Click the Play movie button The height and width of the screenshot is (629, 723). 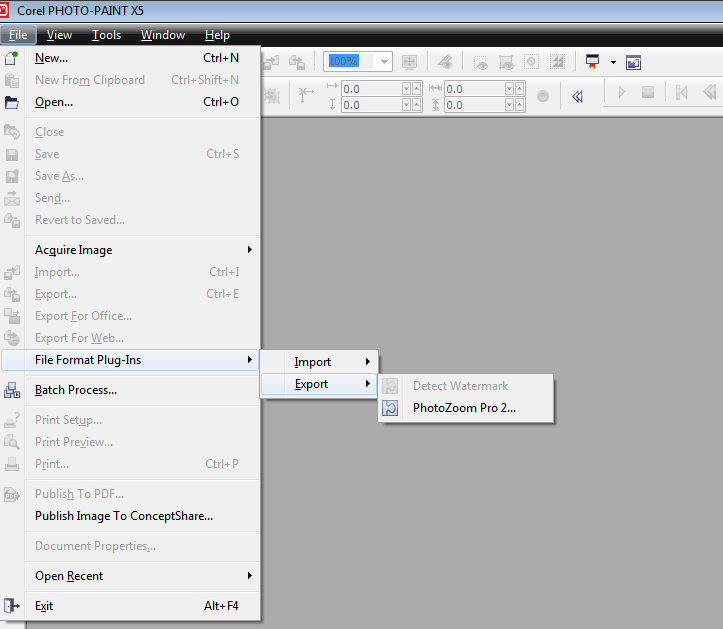click(x=622, y=92)
